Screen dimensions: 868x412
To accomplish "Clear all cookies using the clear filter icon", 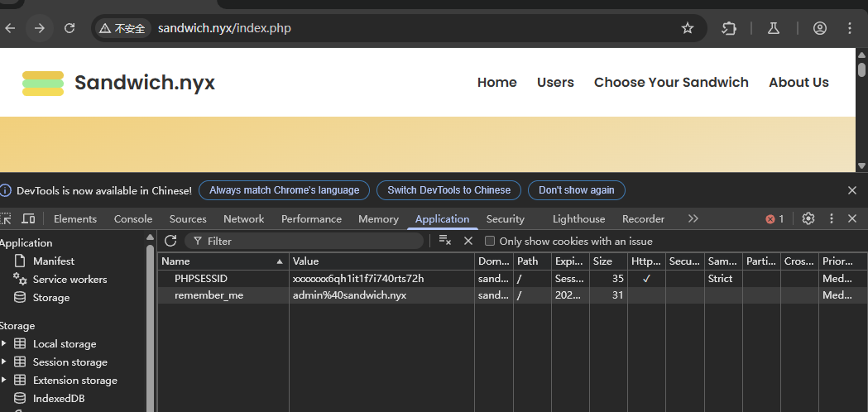I will [445, 241].
